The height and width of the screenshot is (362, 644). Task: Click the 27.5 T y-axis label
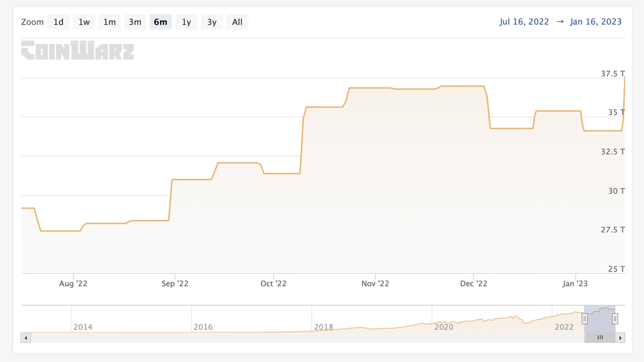click(x=613, y=230)
